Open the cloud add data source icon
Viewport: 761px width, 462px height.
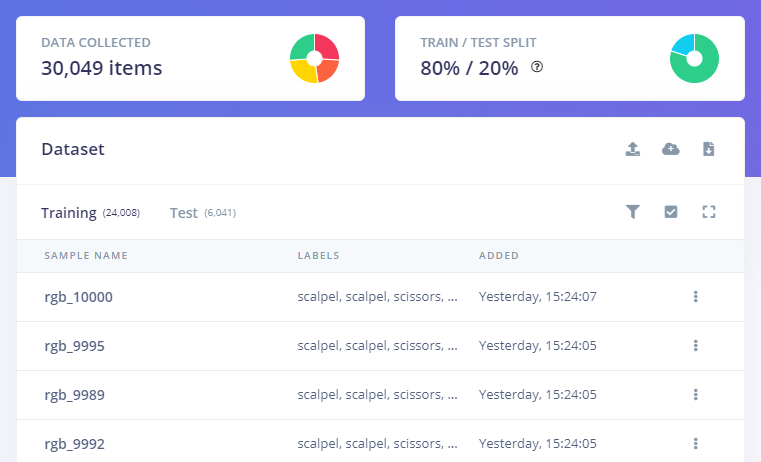coord(671,149)
